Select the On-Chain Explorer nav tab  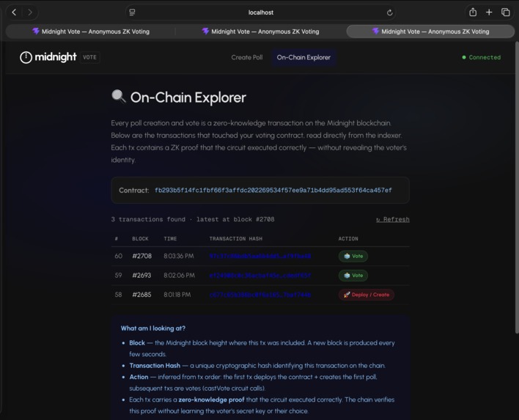pyautogui.click(x=303, y=57)
